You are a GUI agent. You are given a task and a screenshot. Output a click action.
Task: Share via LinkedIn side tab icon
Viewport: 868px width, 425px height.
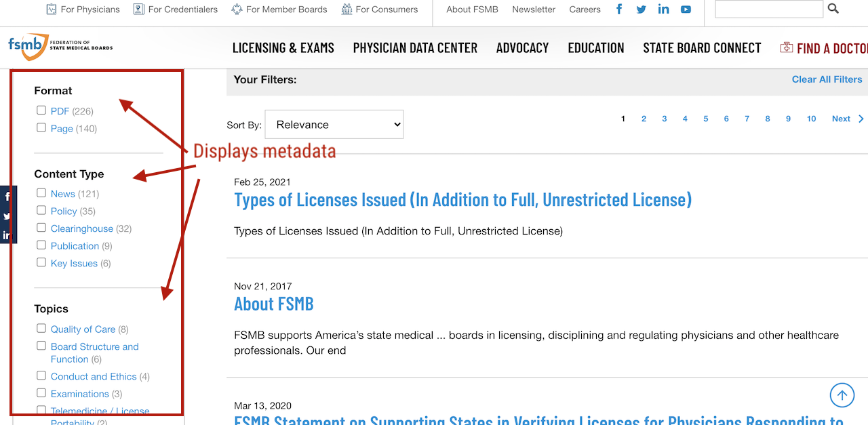(7, 235)
